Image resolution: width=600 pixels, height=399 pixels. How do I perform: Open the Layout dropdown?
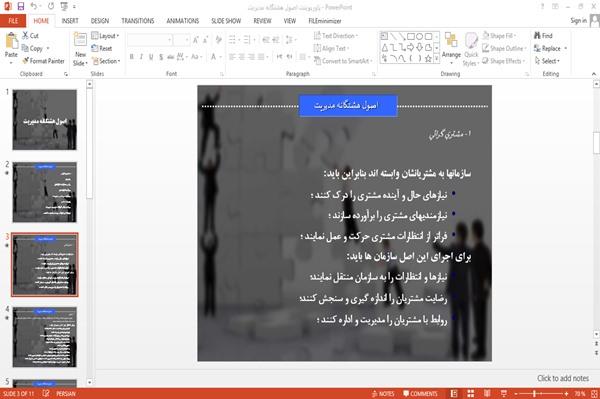click(105, 36)
